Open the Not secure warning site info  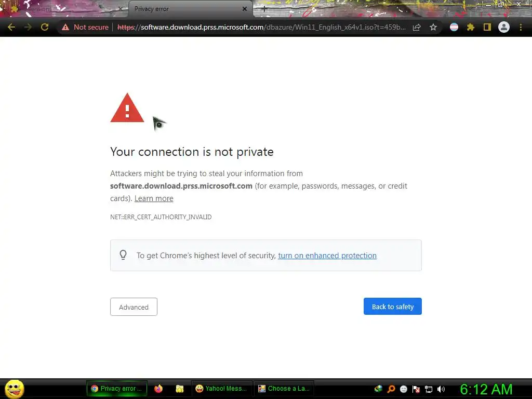pyautogui.click(x=85, y=27)
